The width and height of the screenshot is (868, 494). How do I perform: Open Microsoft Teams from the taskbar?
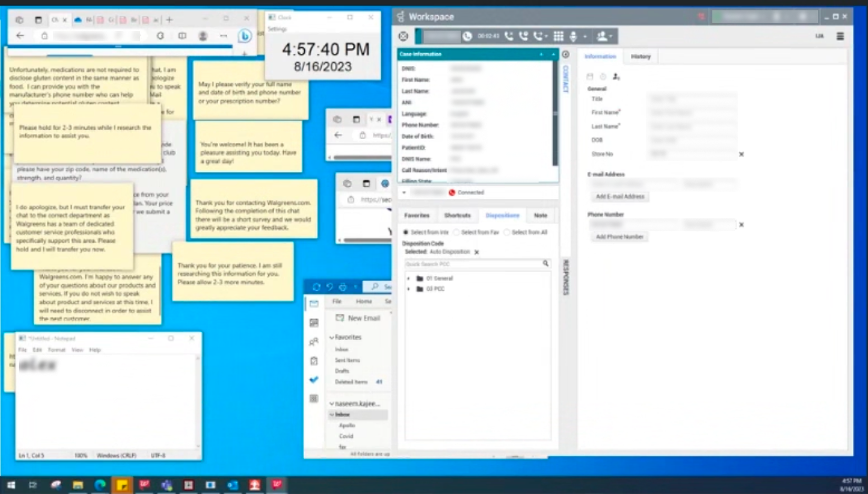tap(166, 485)
